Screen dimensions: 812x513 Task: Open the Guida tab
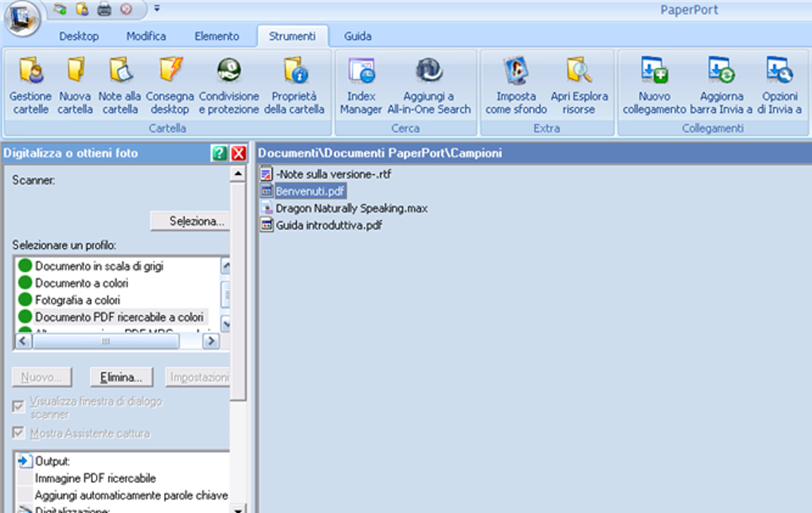click(358, 37)
